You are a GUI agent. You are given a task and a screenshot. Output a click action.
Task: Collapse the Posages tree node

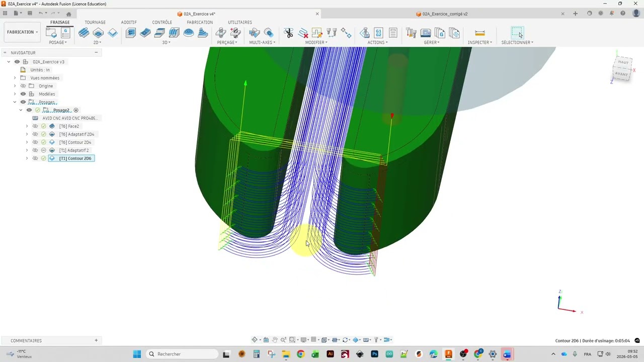point(15,102)
